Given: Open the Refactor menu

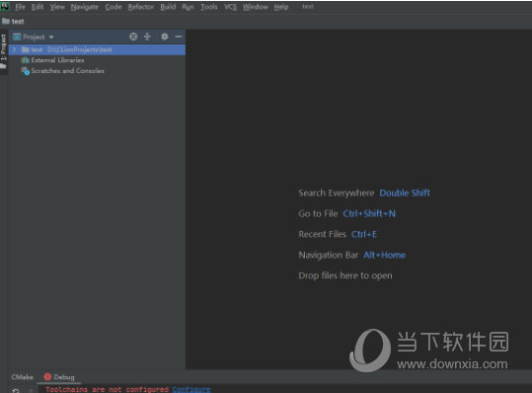Looking at the screenshot, I should point(141,7).
